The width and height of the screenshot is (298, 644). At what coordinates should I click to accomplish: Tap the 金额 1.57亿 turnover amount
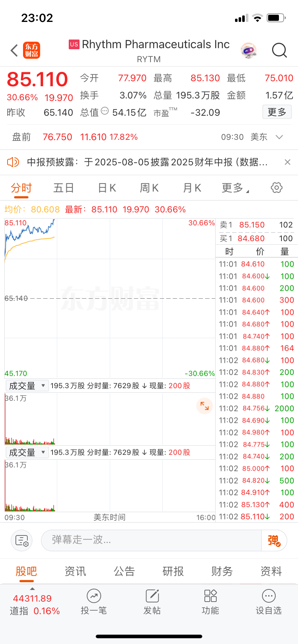tap(279, 96)
